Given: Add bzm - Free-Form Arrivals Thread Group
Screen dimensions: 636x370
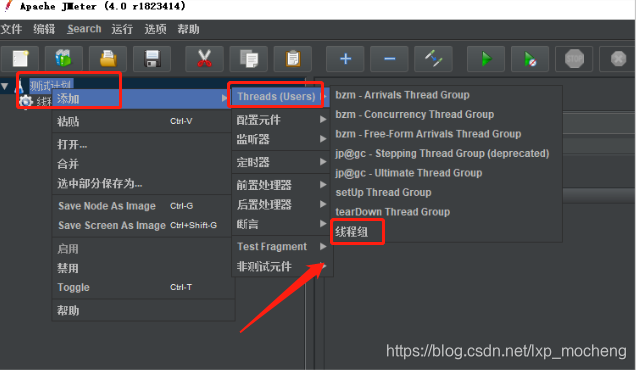Looking at the screenshot, I should click(446, 134).
